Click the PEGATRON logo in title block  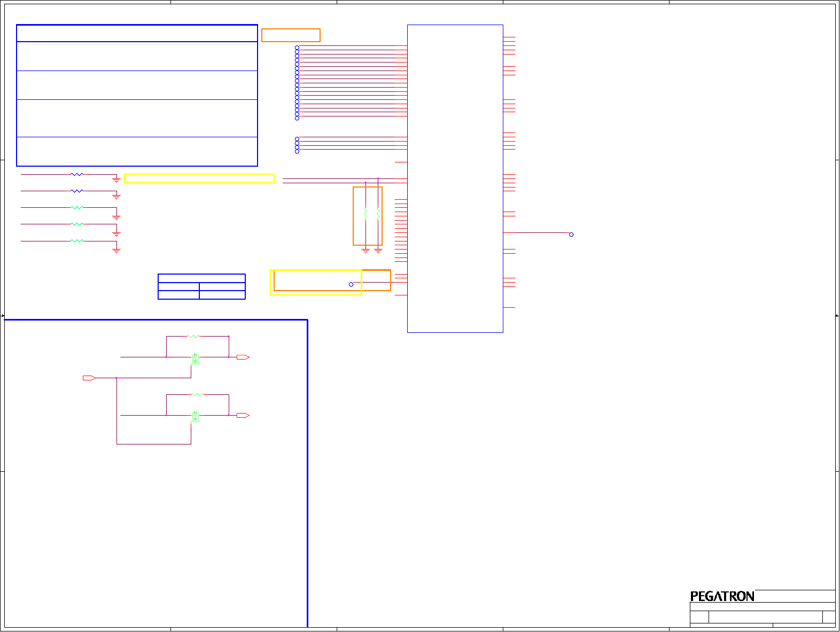722,596
